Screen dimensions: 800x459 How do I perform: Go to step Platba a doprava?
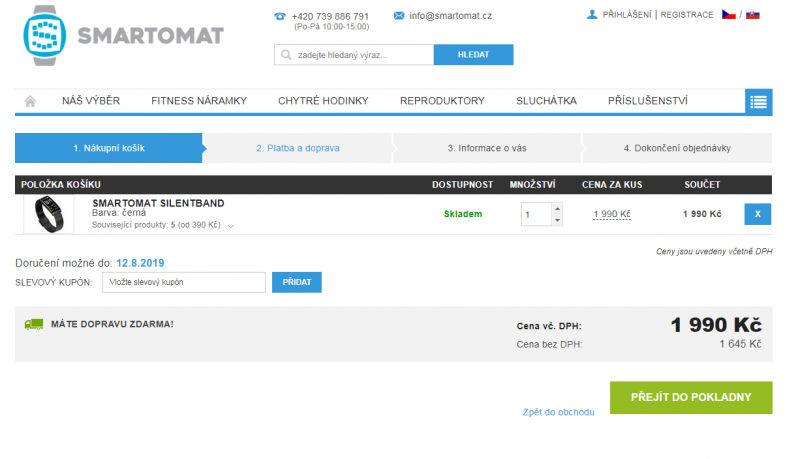point(298,148)
